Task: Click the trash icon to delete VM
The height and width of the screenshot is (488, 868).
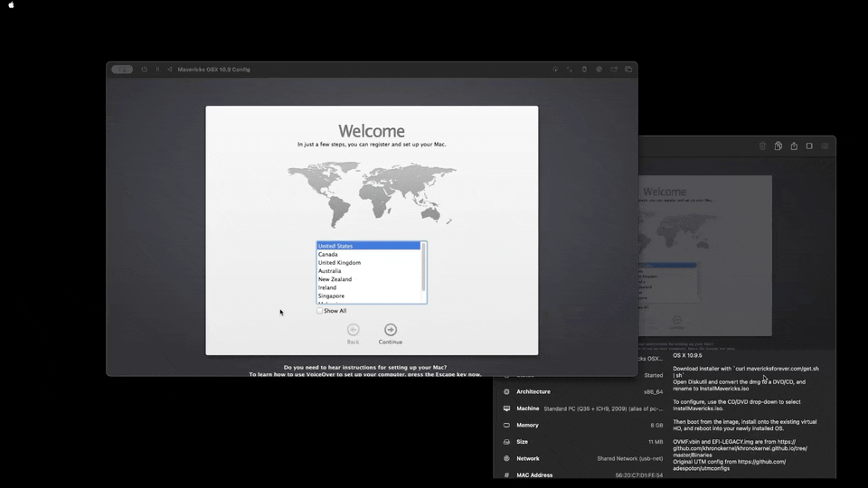Action: [762, 145]
